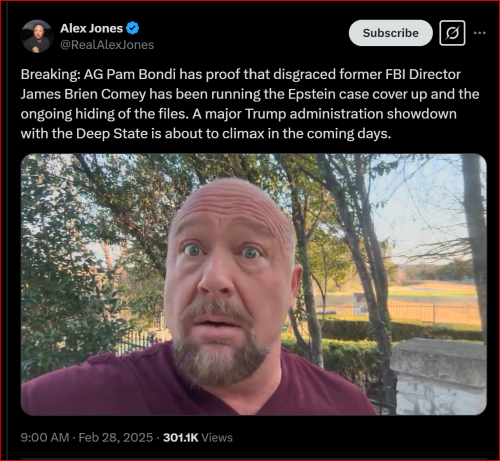Screen dimensions: 500x461
Task: Click the word "Breaking:" in the post
Action: (50, 74)
